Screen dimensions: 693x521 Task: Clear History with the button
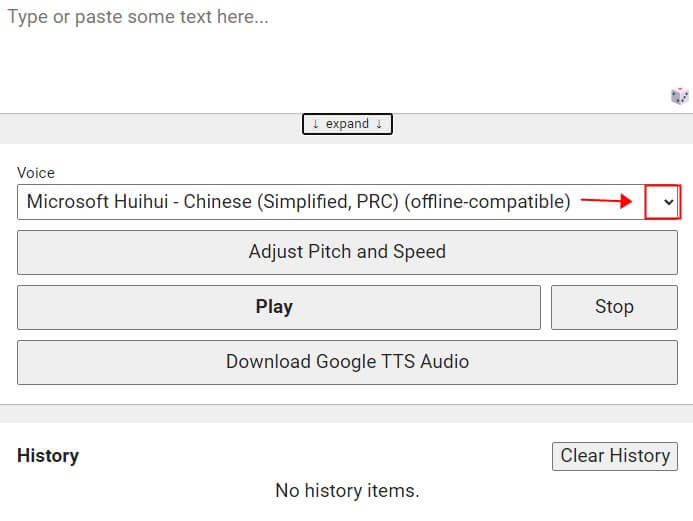[614, 456]
